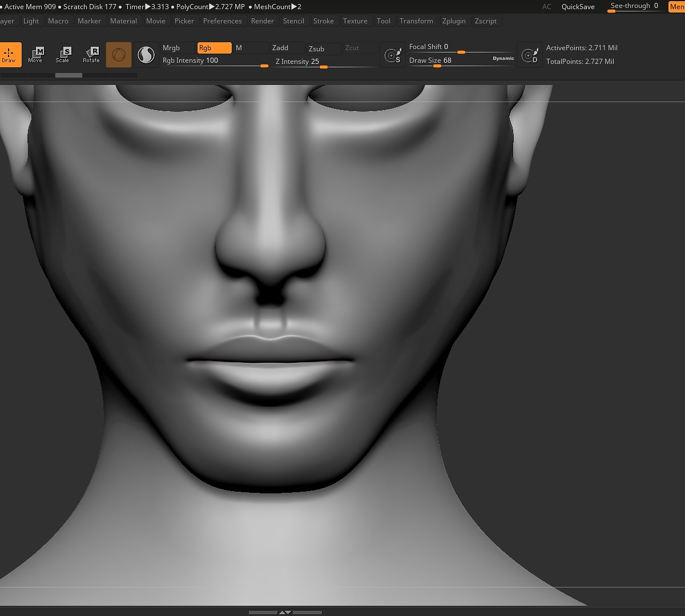The width and height of the screenshot is (685, 616).
Task: Toggle Zcut mode
Action: tap(360, 48)
